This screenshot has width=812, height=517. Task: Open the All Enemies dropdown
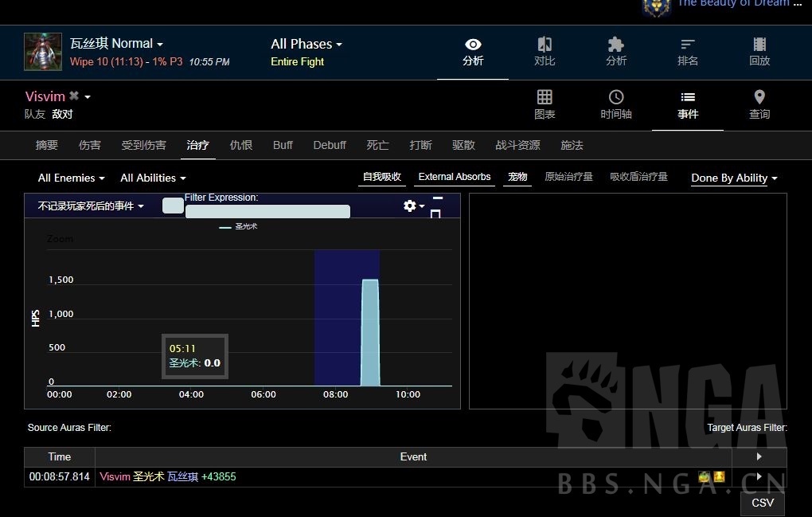pyautogui.click(x=71, y=178)
